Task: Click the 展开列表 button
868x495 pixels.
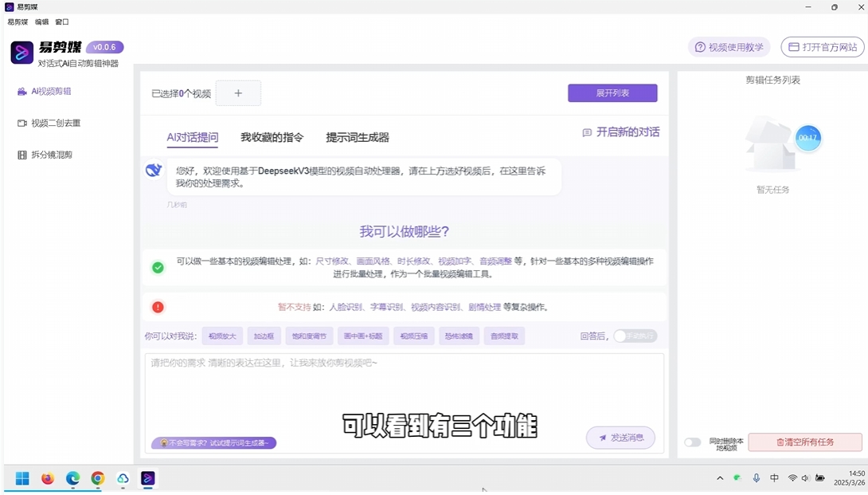Action: (612, 93)
